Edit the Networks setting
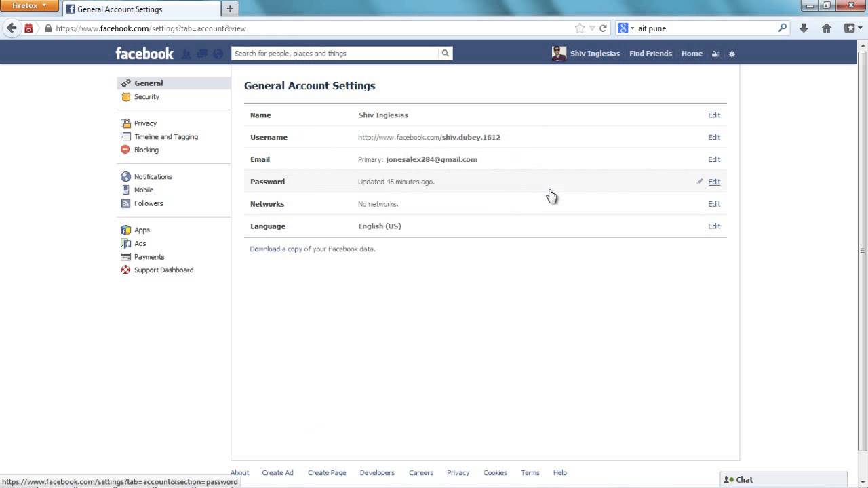Image resolution: width=868 pixels, height=488 pixels. [x=714, y=204]
